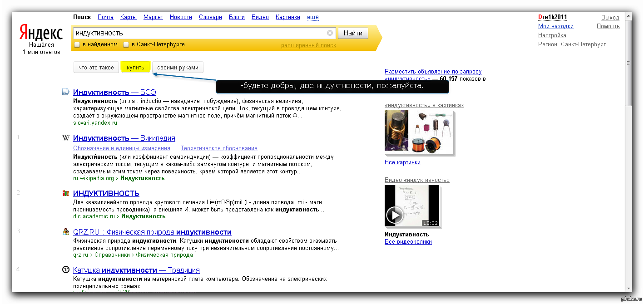Open the inductor coil pictures thumbnail
Screen dimensions: 644x304
(419, 132)
